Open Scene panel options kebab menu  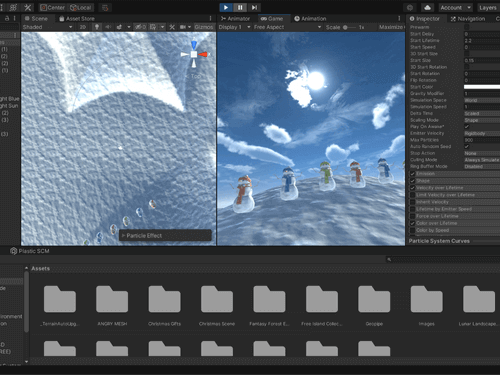tap(210, 19)
